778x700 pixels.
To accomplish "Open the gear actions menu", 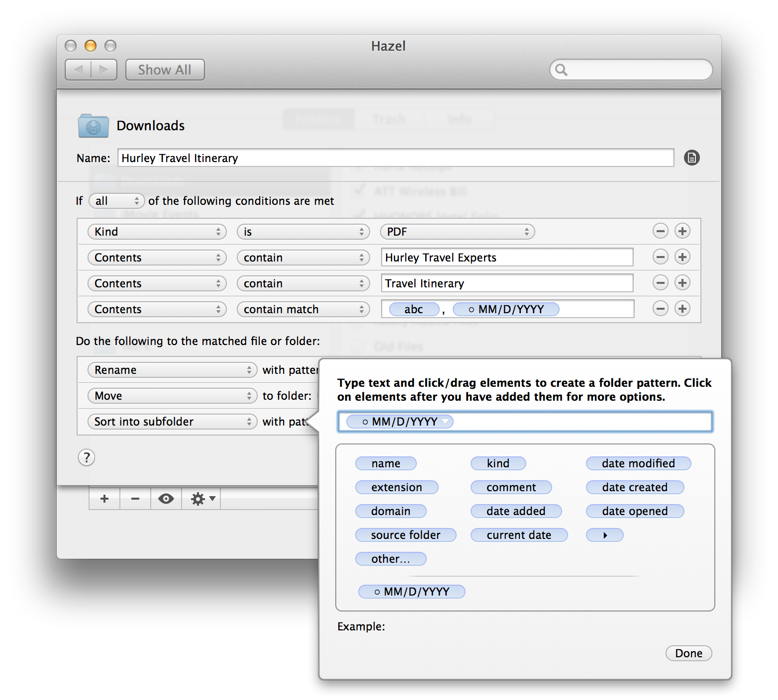I will coord(201,499).
